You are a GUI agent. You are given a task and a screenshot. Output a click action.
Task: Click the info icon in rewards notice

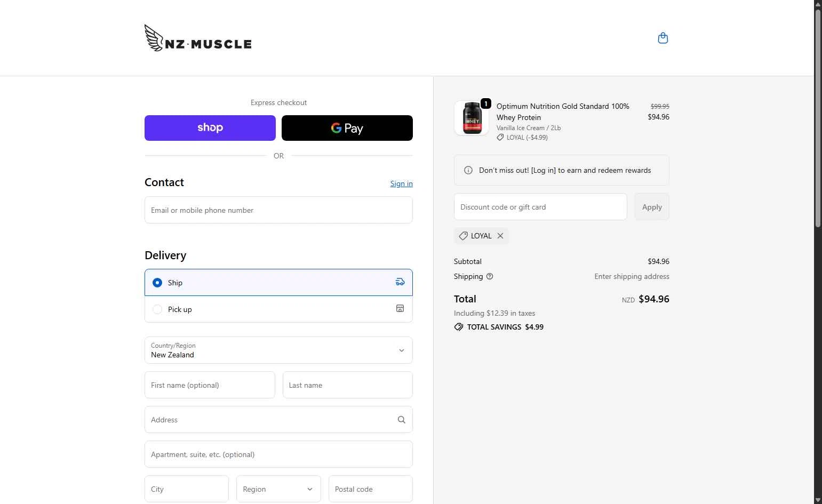pyautogui.click(x=468, y=170)
